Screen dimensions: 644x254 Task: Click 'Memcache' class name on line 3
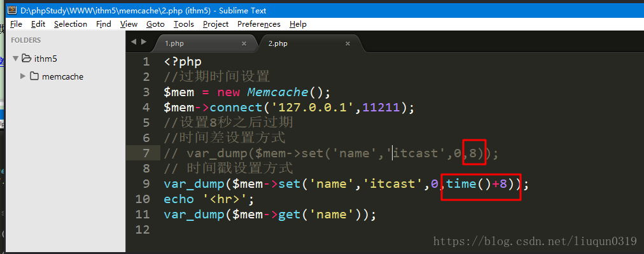pos(277,92)
